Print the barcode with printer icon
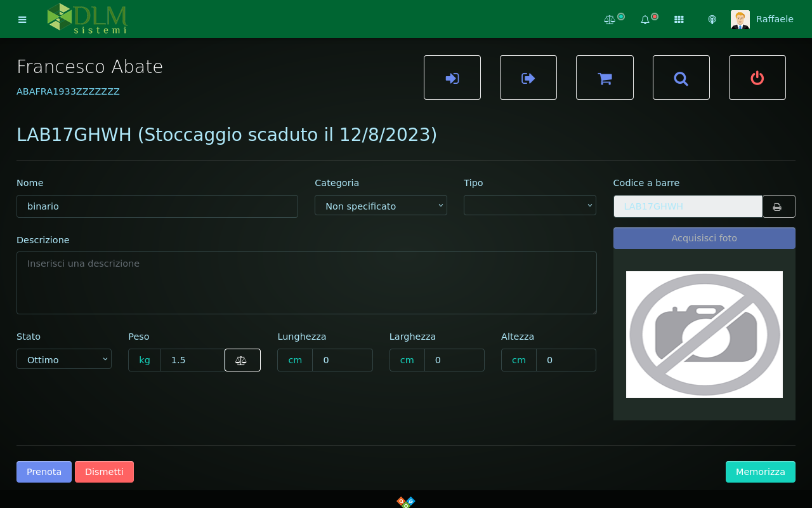 [778, 207]
